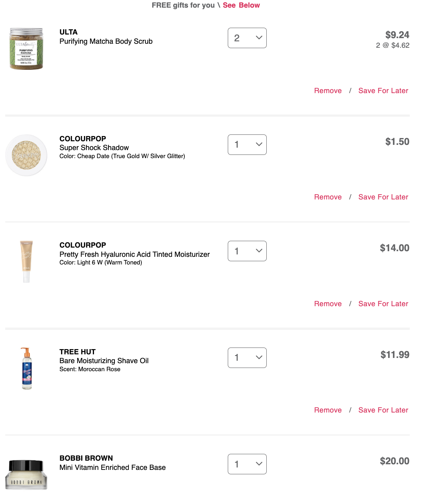The image size is (425, 504).
Task: Open the Shave Oil quantity dropdown
Action: point(247,358)
